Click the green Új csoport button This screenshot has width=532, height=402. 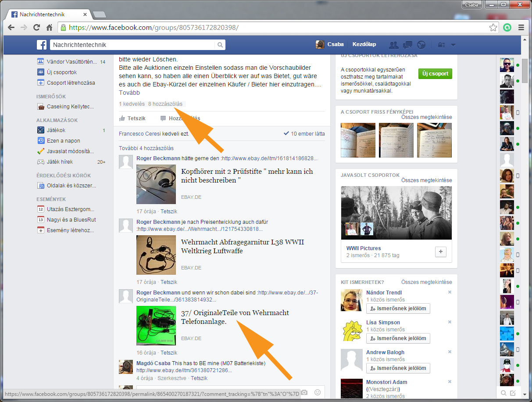[435, 74]
